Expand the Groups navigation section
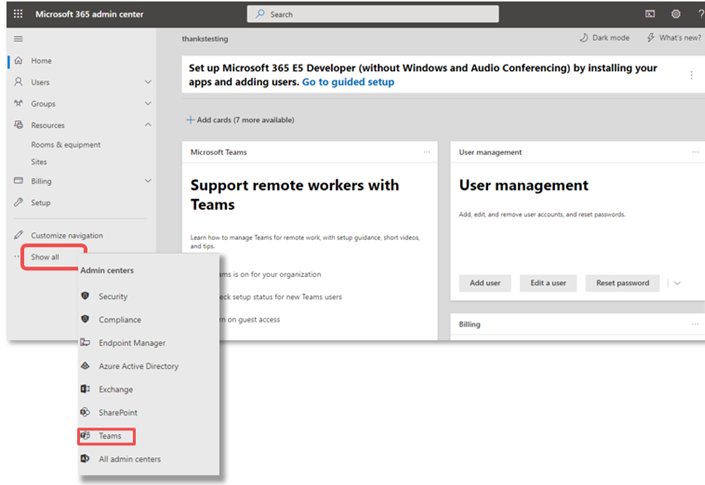This screenshot has width=705, height=485. [x=148, y=104]
